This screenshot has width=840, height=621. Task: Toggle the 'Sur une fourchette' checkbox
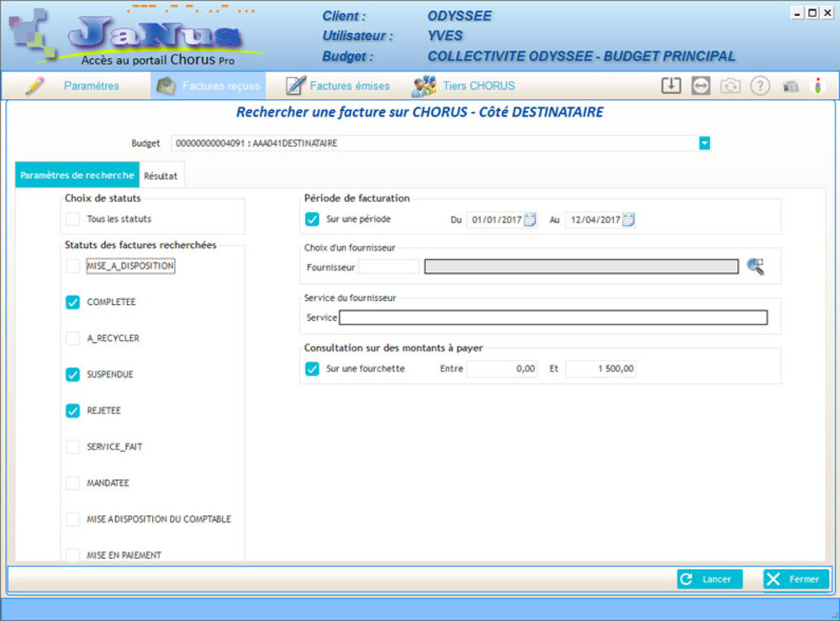(312, 369)
